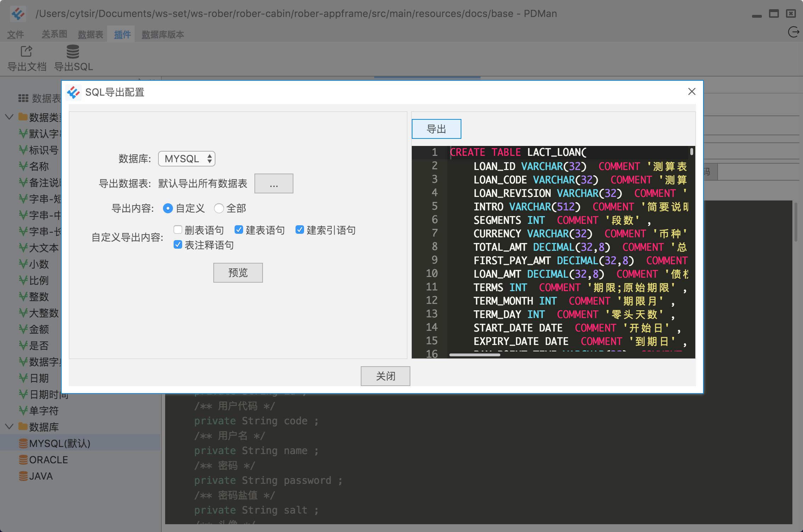The width and height of the screenshot is (803, 532).
Task: Click the 导出文档 export document icon
Action: [x=27, y=51]
